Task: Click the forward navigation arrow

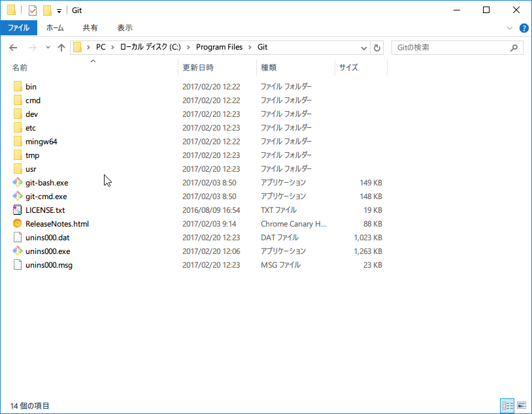Action: click(x=33, y=48)
